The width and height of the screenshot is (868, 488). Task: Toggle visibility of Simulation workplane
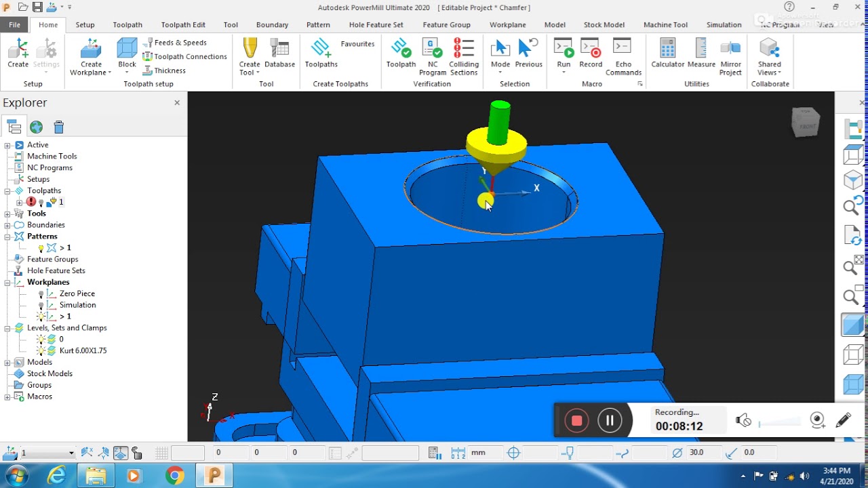41,306
